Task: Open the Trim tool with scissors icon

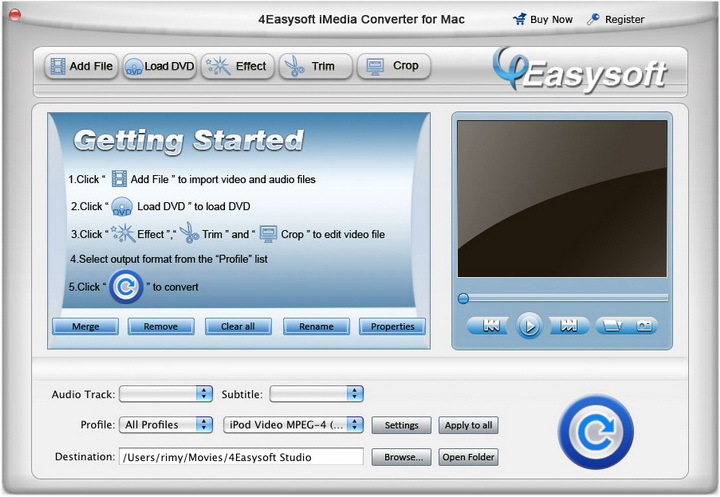Action: point(316,66)
